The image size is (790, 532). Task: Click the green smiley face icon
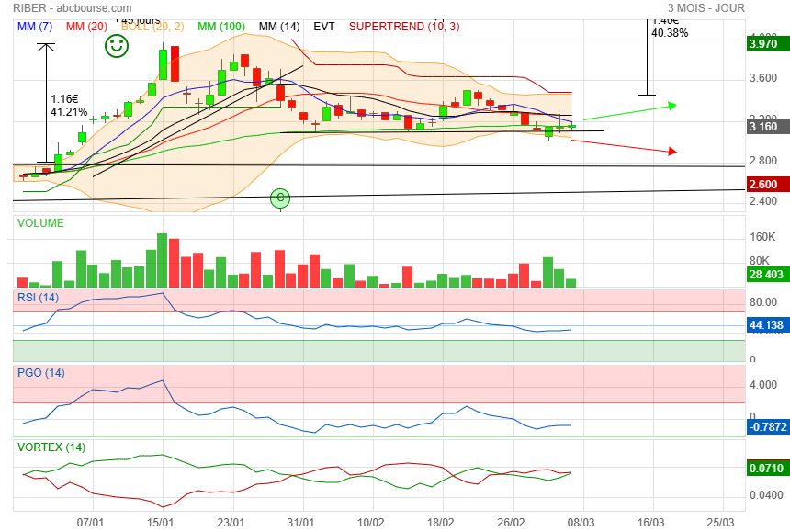[117, 47]
